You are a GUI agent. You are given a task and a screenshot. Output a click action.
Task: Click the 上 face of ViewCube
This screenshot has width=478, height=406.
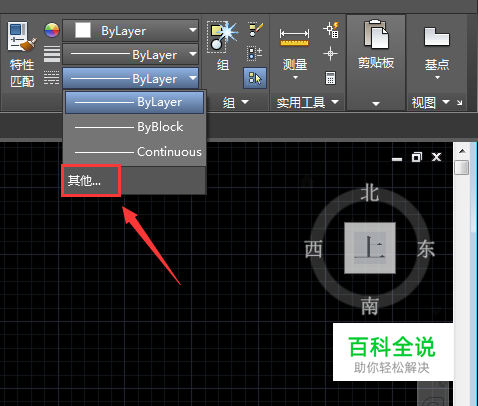click(370, 248)
